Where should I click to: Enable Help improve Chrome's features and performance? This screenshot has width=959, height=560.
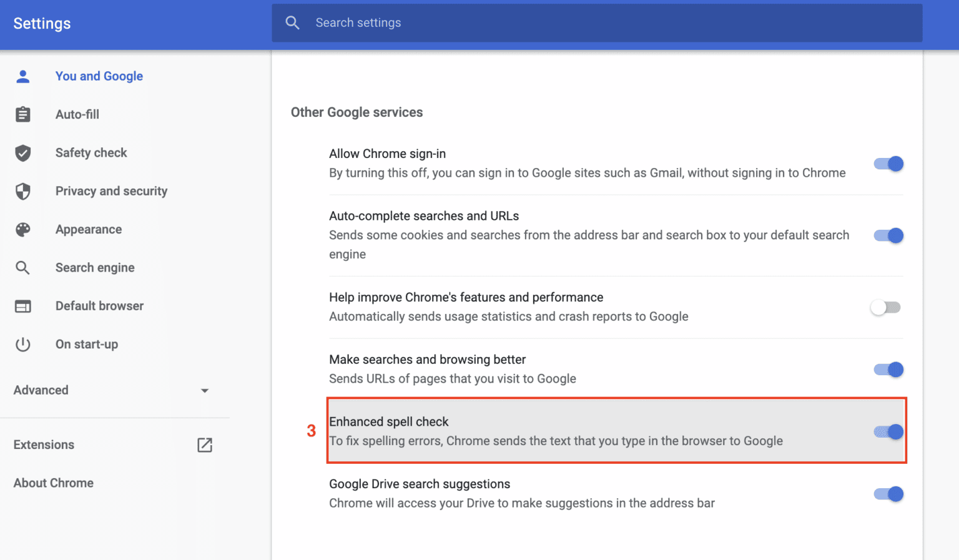coord(885,307)
